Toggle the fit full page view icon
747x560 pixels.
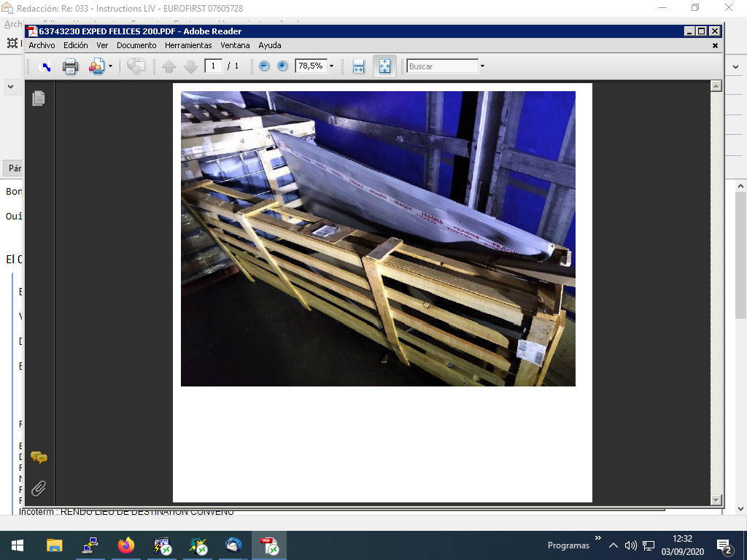[x=384, y=66]
